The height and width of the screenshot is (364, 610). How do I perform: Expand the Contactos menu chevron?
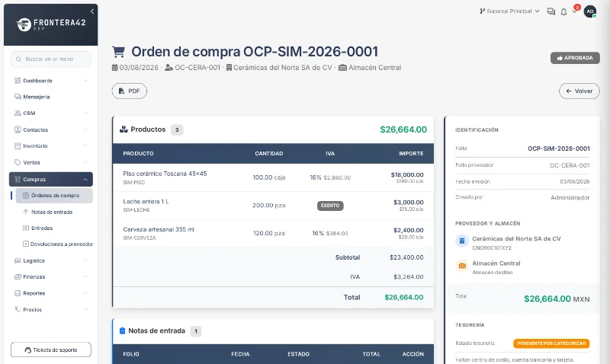[85, 129]
